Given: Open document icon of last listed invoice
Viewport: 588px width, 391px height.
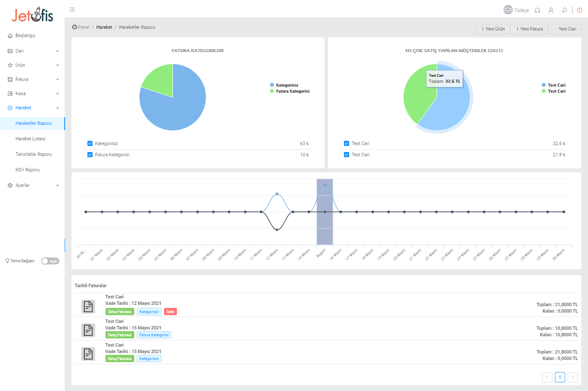Looking at the screenshot, I should tap(88, 354).
